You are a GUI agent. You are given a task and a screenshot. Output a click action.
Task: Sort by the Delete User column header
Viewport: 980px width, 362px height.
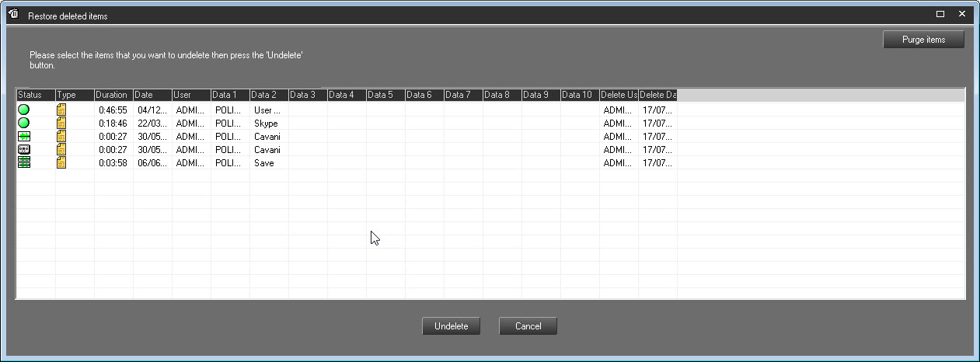point(619,95)
